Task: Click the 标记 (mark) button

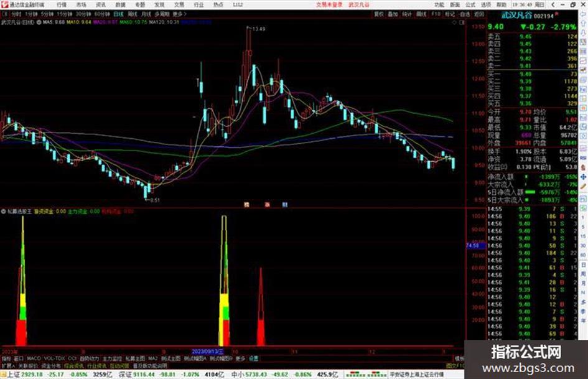Action: click(x=450, y=14)
